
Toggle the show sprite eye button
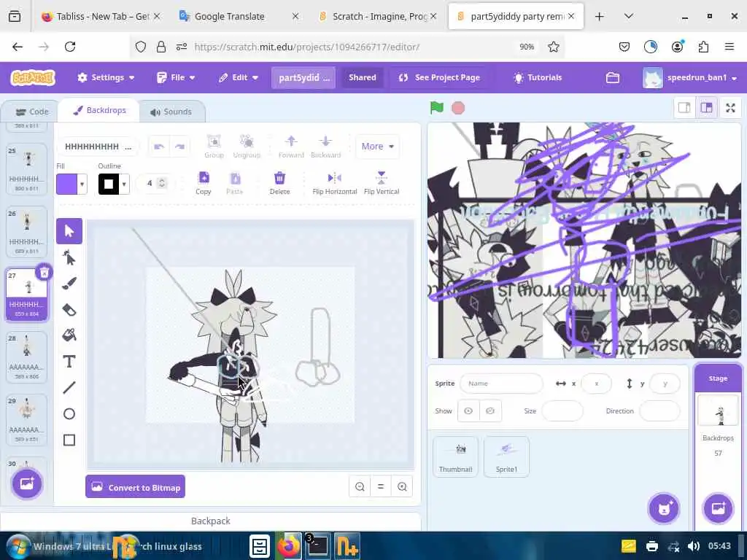click(x=468, y=411)
